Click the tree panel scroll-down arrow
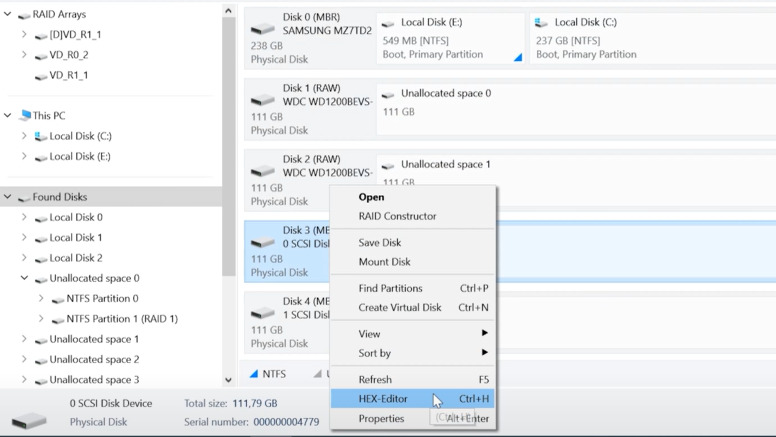The width and height of the screenshot is (776, 437). click(228, 380)
